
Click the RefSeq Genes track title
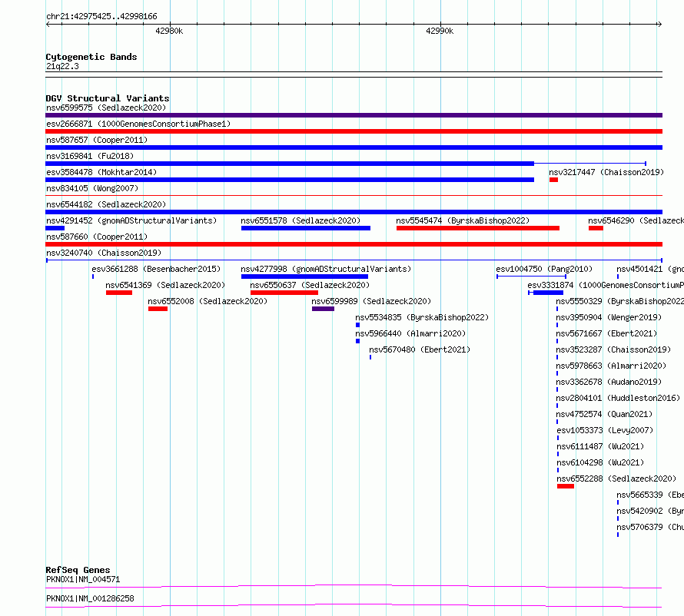click(78, 570)
